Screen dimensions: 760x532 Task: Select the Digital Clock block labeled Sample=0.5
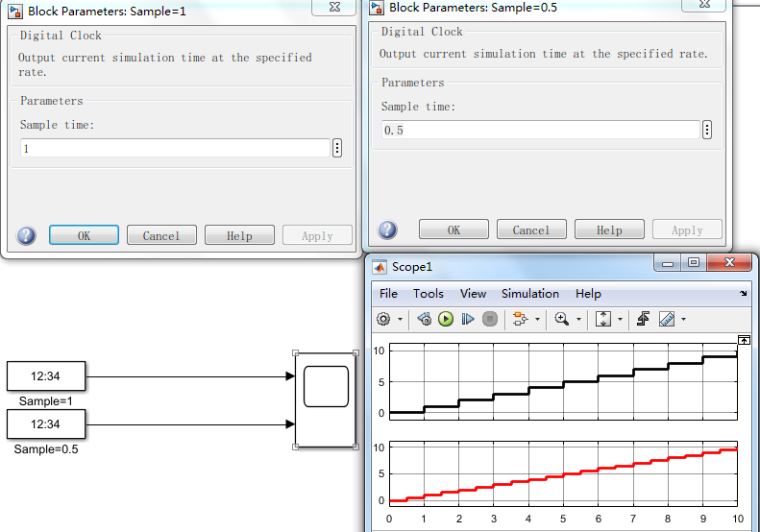[x=46, y=423]
